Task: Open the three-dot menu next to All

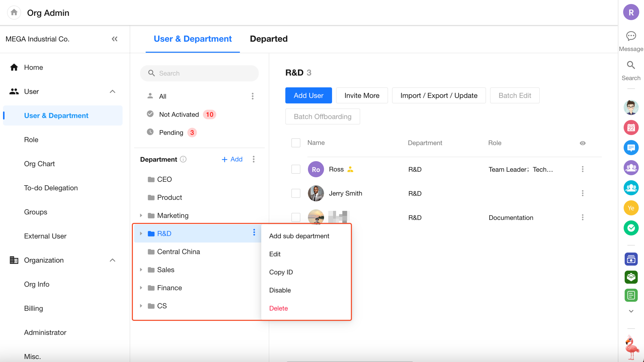Action: [x=253, y=96]
